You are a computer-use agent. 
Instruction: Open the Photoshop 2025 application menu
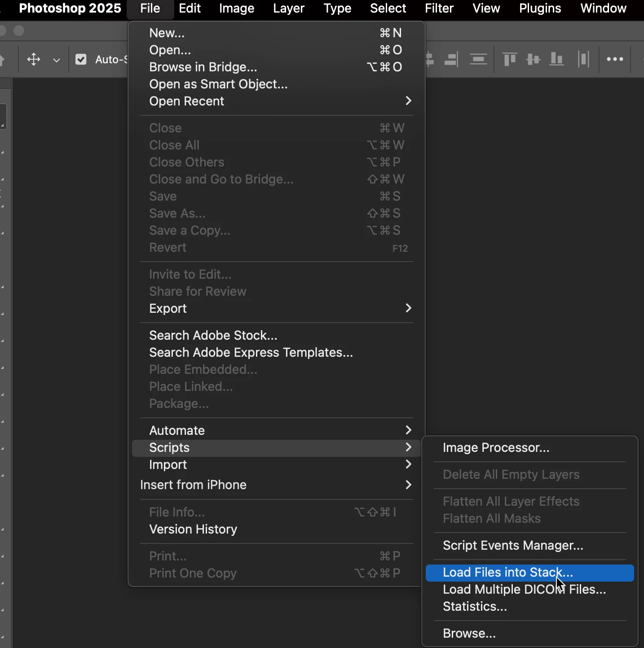(70, 8)
